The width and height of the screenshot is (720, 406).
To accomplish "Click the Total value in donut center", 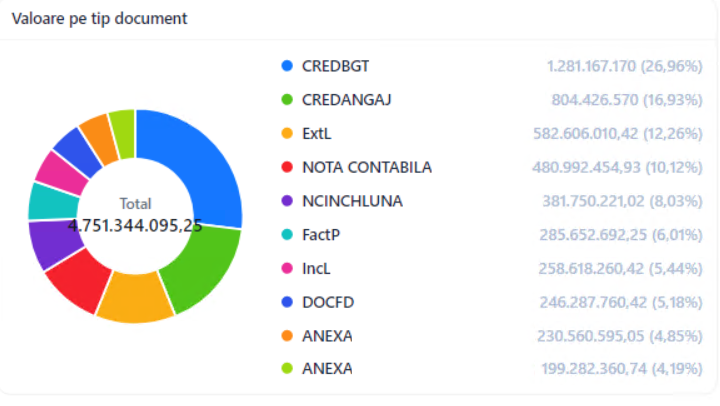I will click(135, 226).
